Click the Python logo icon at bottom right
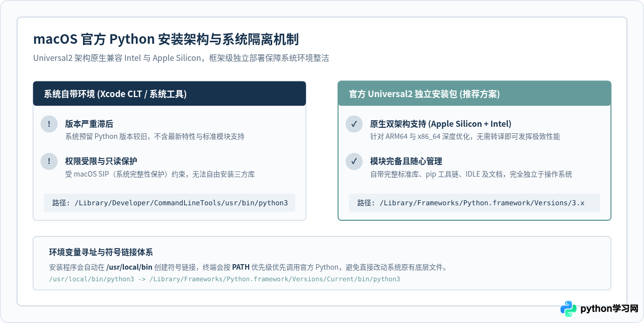Screen dimensions: 644x323 (569, 308)
